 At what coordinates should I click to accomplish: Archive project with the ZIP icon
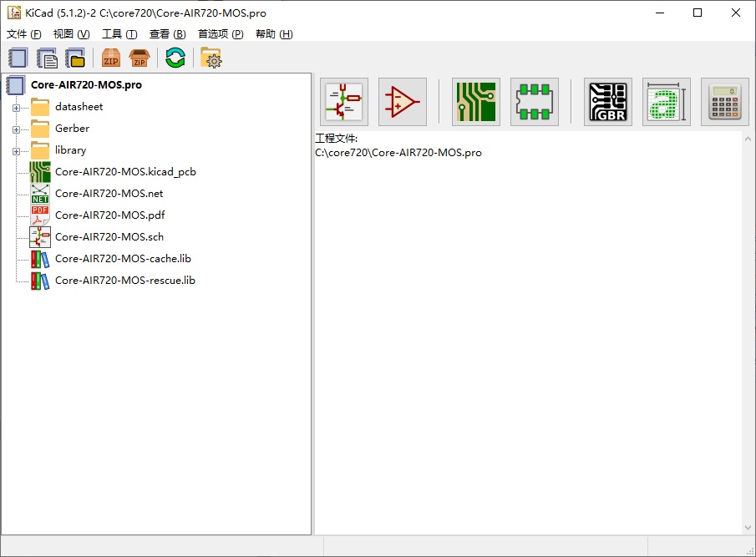click(111, 58)
